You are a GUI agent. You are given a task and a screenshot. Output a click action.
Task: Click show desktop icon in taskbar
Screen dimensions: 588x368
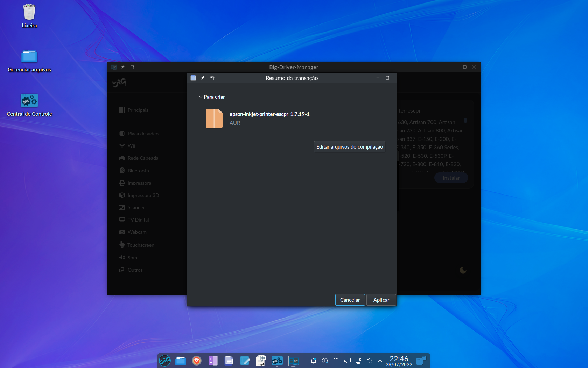click(x=421, y=360)
